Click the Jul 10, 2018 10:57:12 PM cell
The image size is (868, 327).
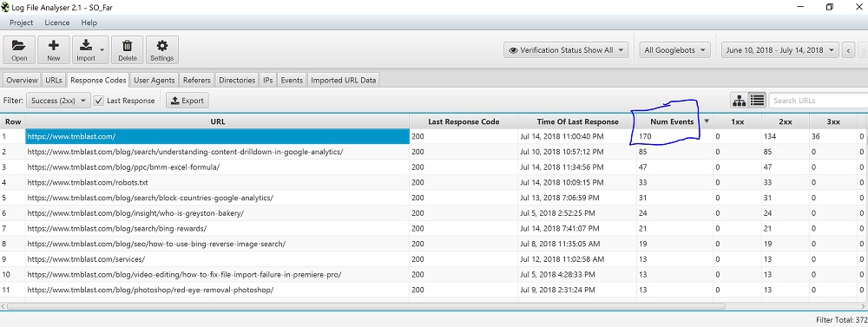point(577,152)
